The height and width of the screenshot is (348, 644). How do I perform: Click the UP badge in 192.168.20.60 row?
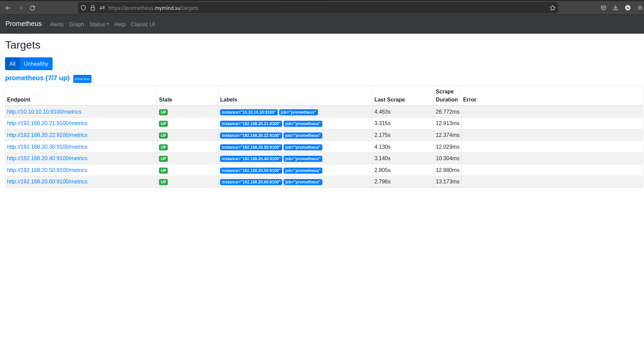(x=163, y=182)
